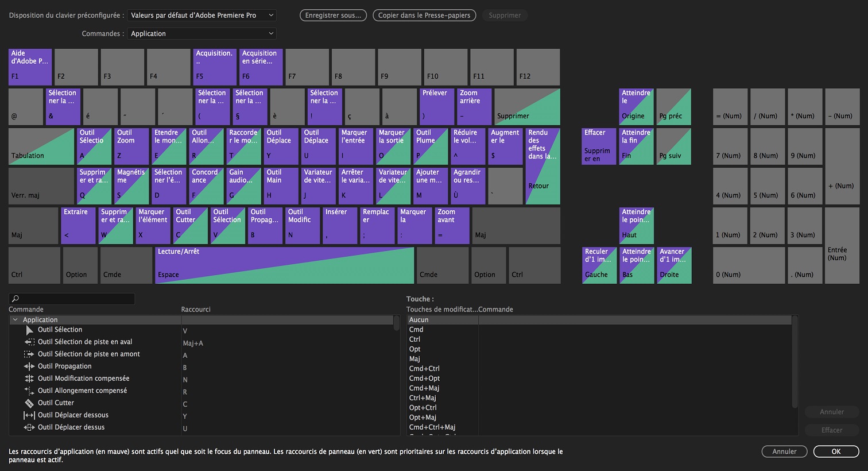Open the Commandes dropdown set to Application

(201, 34)
